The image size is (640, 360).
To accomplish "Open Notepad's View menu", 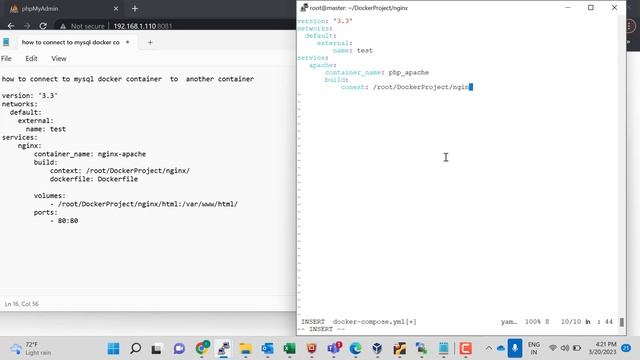I will point(59,58).
